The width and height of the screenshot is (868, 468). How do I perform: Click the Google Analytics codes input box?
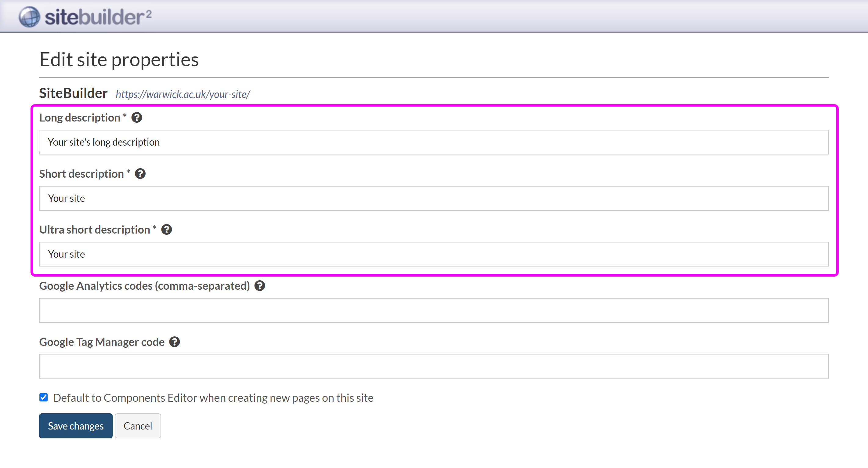[434, 310]
